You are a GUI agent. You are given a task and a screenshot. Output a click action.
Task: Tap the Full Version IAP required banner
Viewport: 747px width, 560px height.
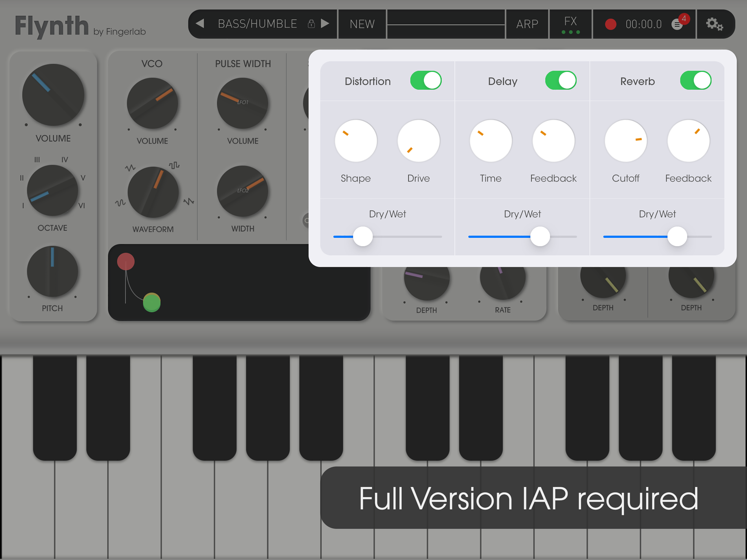point(528,497)
